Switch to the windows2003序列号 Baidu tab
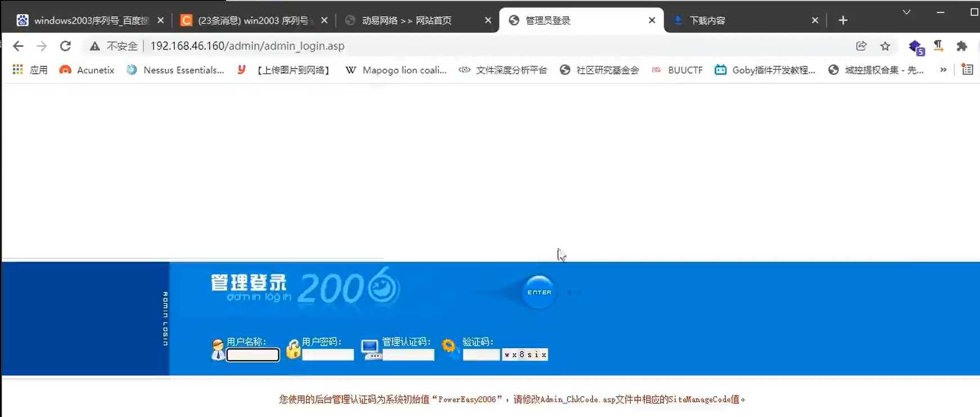The height and width of the screenshot is (417, 980). 90,20
